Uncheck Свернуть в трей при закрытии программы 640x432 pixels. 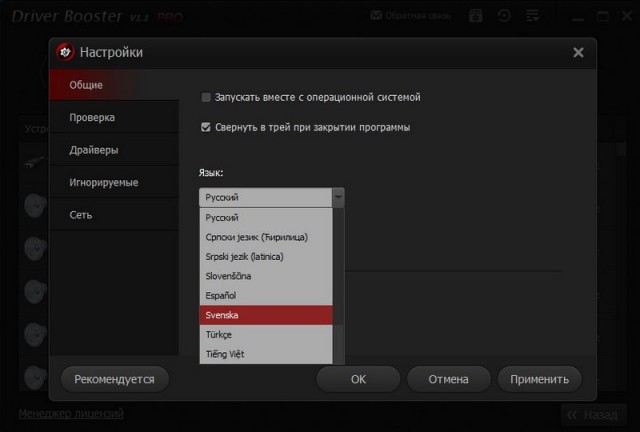(x=206, y=127)
